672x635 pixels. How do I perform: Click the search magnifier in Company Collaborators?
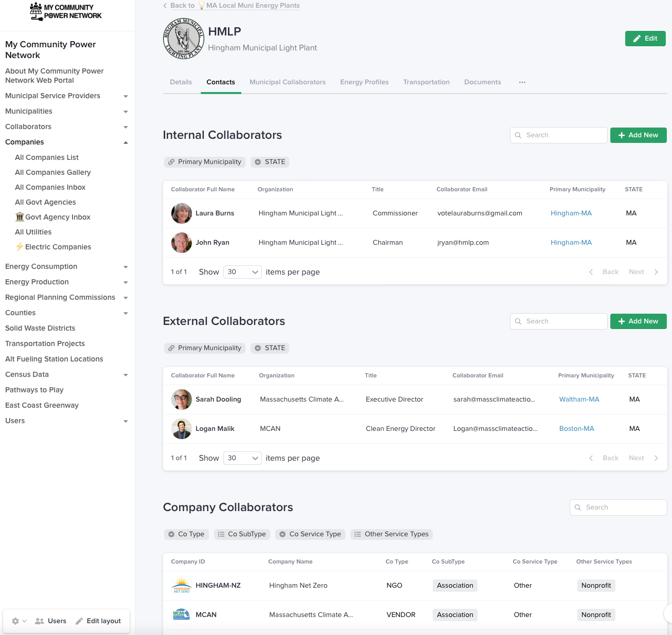point(578,507)
